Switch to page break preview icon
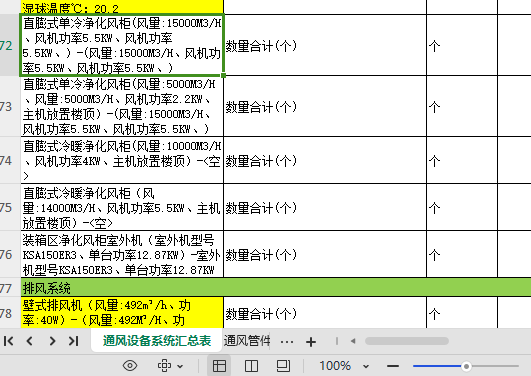 pyautogui.click(x=251, y=366)
